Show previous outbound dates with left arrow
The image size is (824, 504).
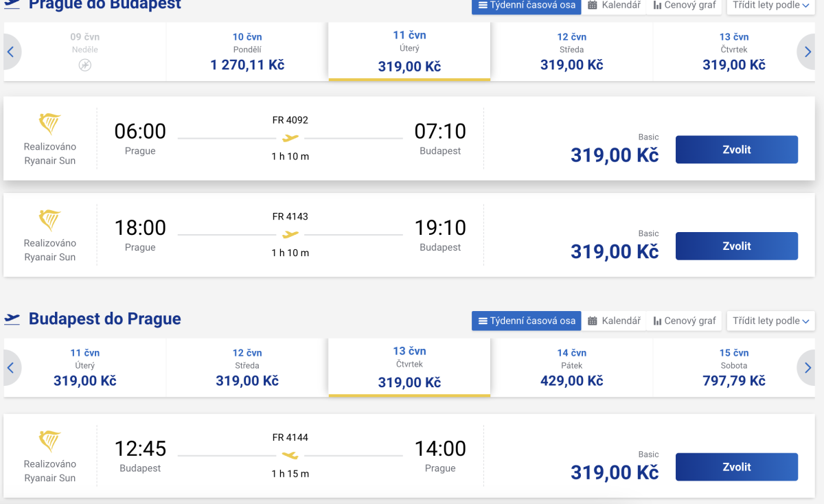11,52
